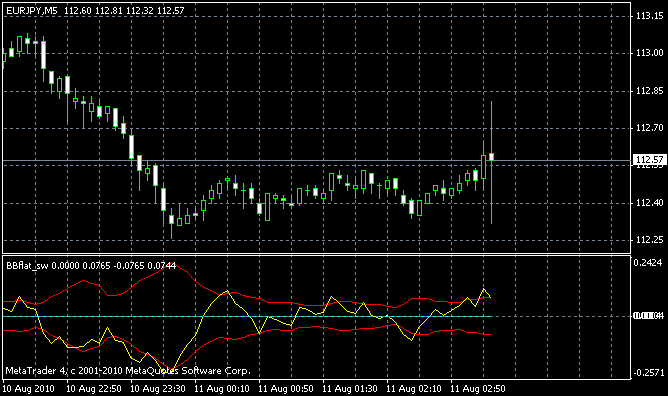Click the 113.15 price scale label

click(650, 16)
